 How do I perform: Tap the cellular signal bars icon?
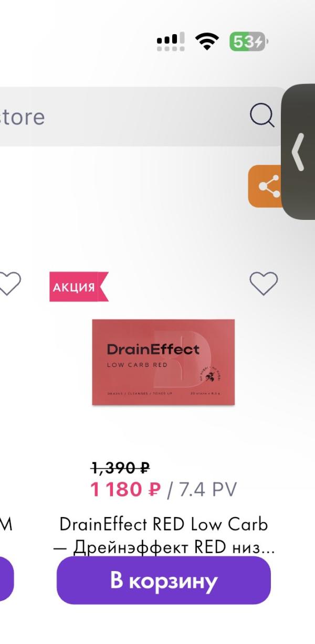pos(171,41)
